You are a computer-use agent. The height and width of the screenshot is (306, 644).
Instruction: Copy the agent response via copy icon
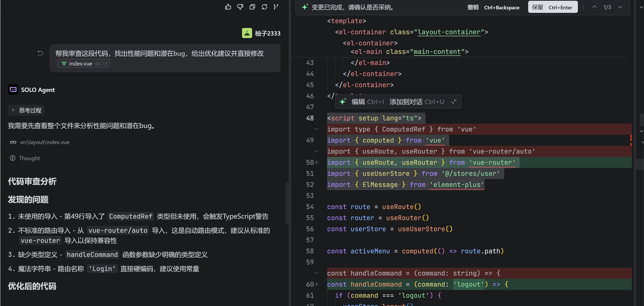[x=252, y=7]
